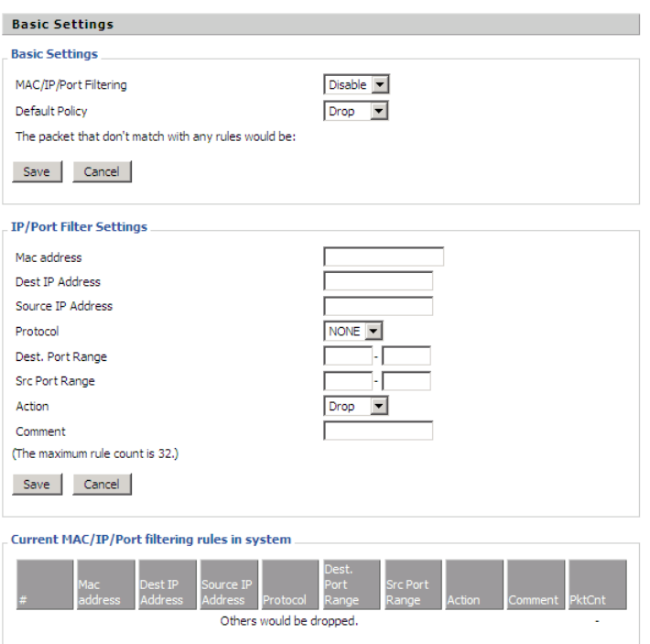The height and width of the screenshot is (644, 650).
Task: Cancel the IP/Port Filter Settings form
Action: tap(102, 485)
